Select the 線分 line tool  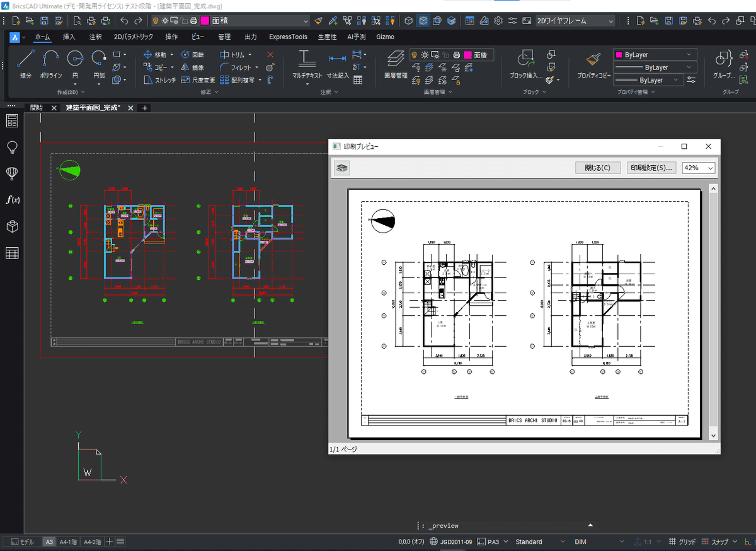[26, 64]
